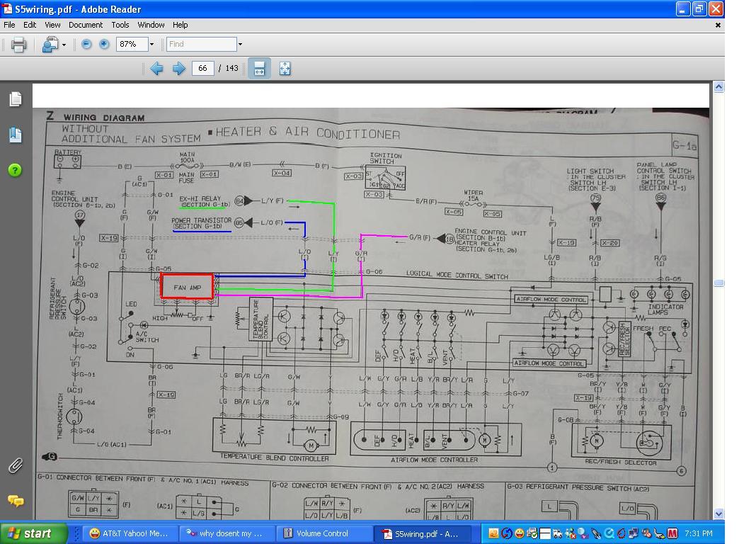Expand the zoom percentage dropdown
756x544 pixels.
(151, 45)
